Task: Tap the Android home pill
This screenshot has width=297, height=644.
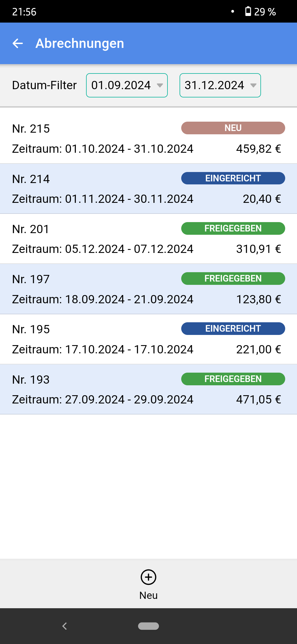Action: [x=148, y=626]
